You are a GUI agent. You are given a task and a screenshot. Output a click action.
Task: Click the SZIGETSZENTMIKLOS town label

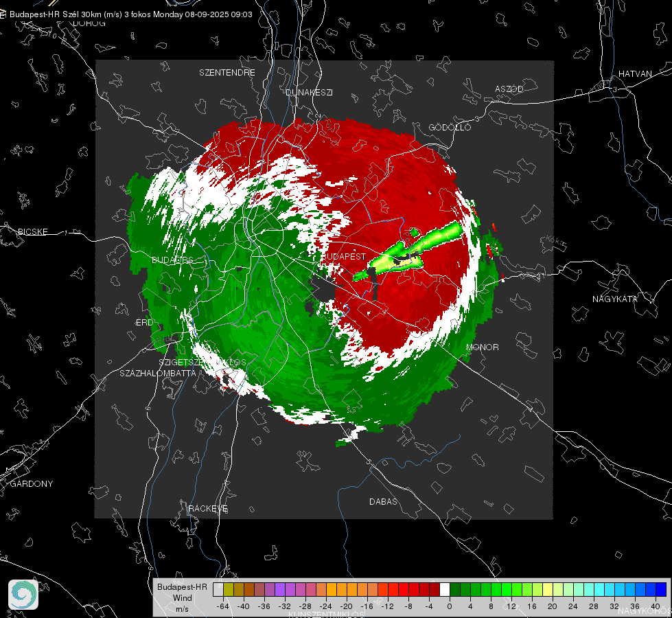202,362
